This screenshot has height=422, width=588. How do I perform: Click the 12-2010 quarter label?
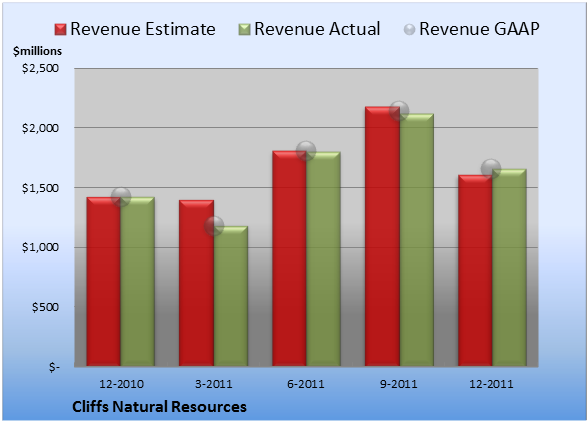(121, 384)
